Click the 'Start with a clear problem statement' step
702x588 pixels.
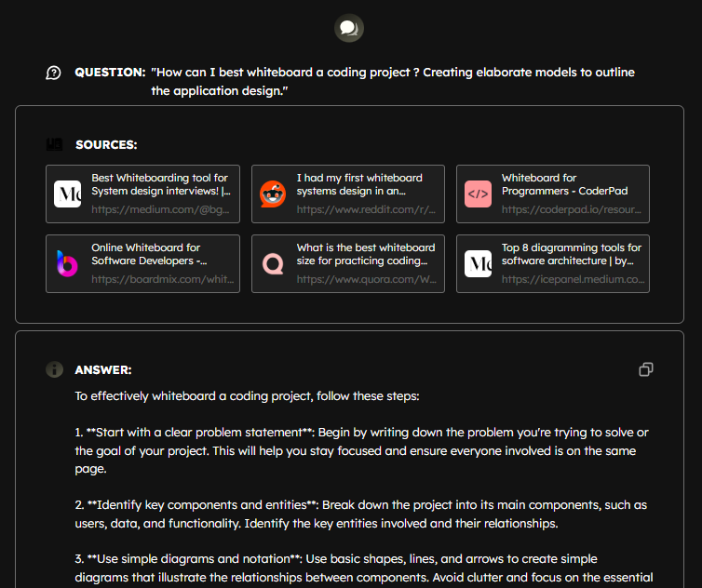(x=362, y=450)
